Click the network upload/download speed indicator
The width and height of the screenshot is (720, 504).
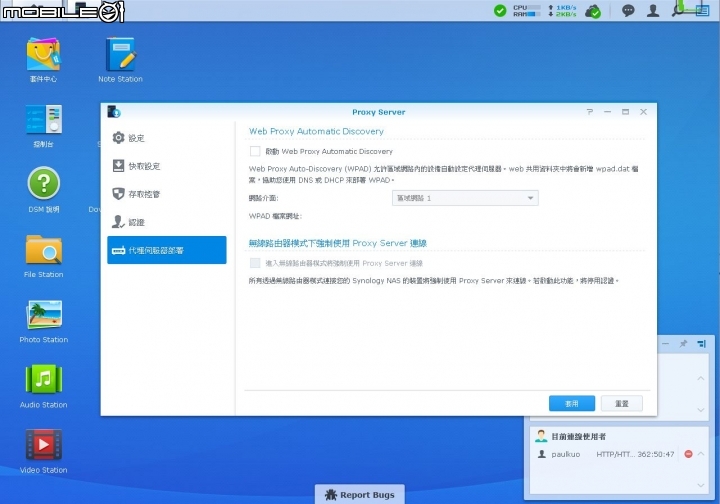562,11
